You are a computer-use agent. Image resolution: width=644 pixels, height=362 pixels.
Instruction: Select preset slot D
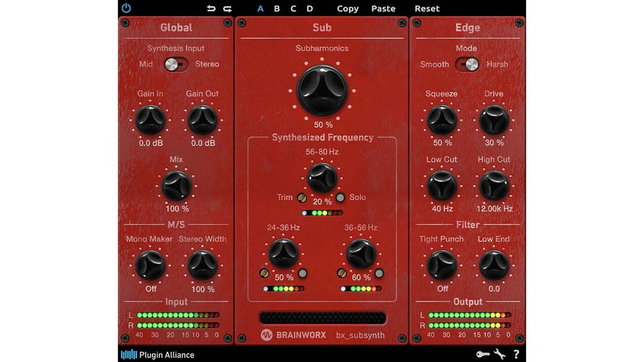[x=310, y=9]
